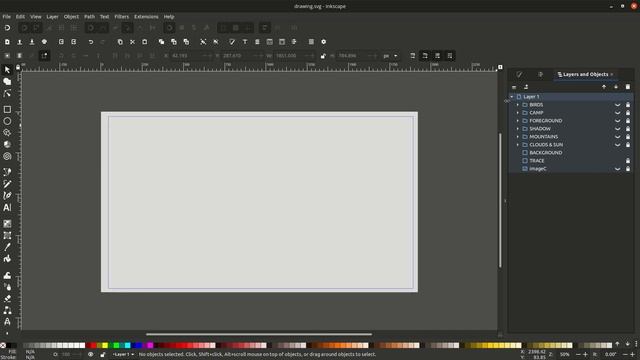Expand the CAMP group

(x=518, y=113)
